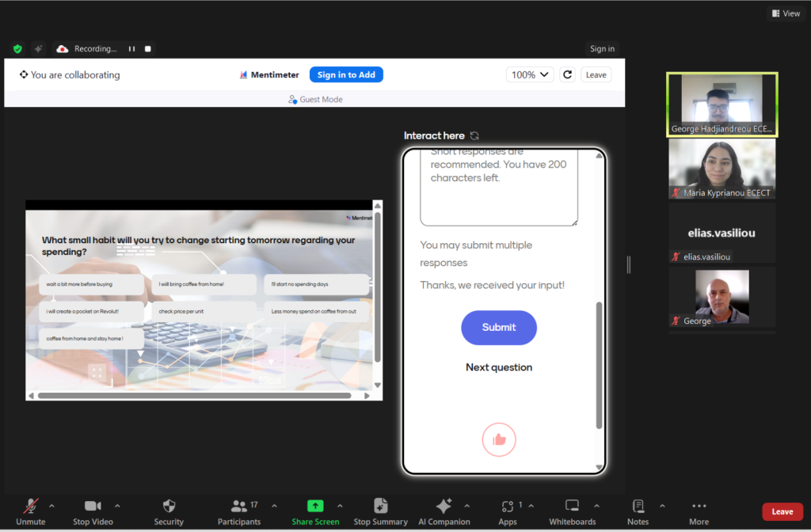811x532 pixels.
Task: Open the View menu at top right
Action: [785, 13]
